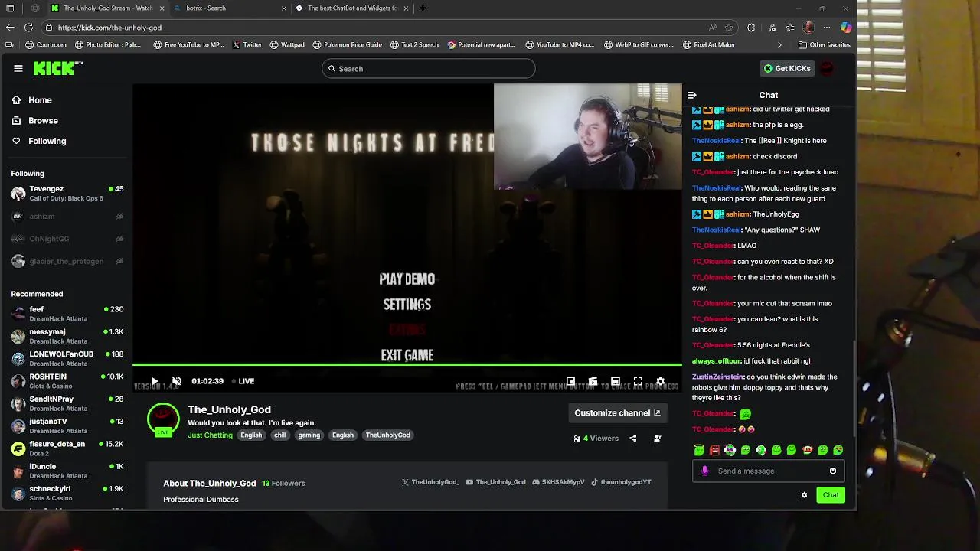Viewport: 980px width, 551px height.
Task: Open the video player settings gear
Action: pos(661,381)
